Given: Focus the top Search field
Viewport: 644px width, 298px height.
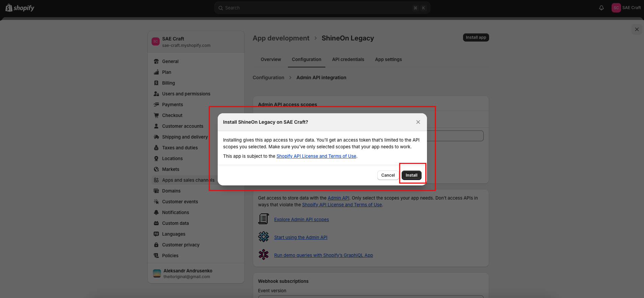Looking at the screenshot, I should 322,8.
